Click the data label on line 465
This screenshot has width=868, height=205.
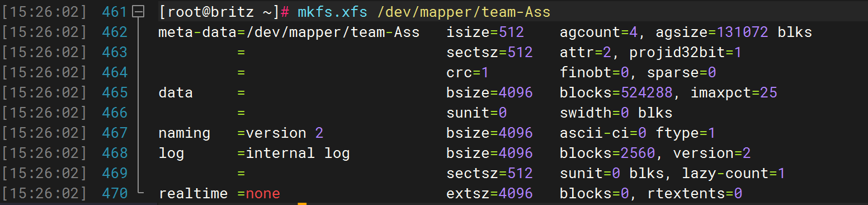coord(176,92)
